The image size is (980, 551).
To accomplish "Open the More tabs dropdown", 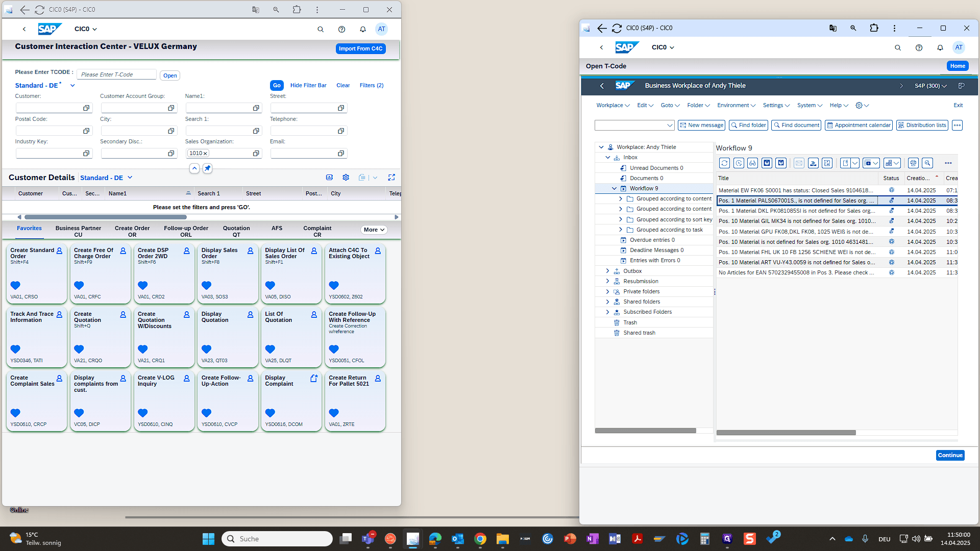I will click(374, 230).
